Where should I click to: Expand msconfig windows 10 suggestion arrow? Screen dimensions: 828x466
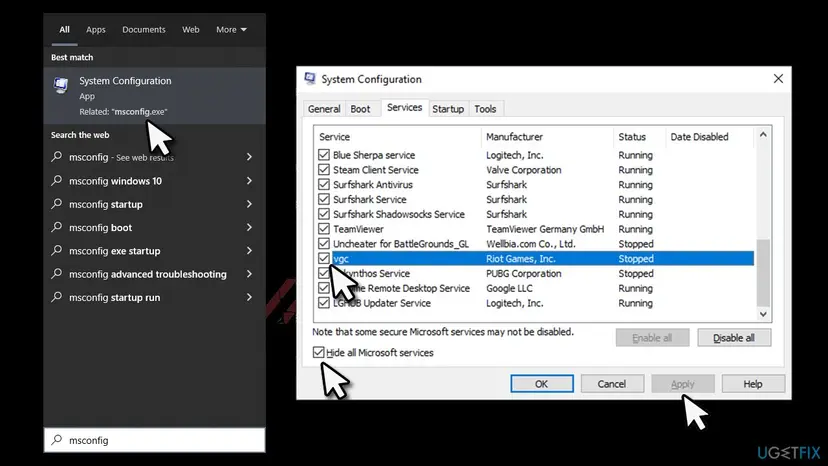click(249, 181)
